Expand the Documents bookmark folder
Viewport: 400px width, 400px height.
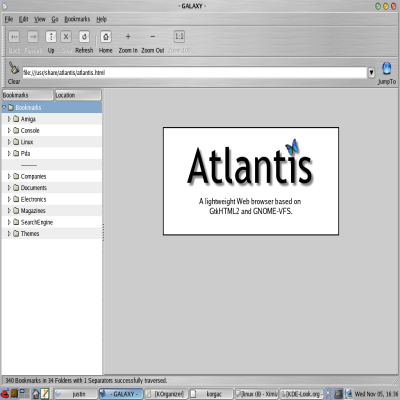9,188
